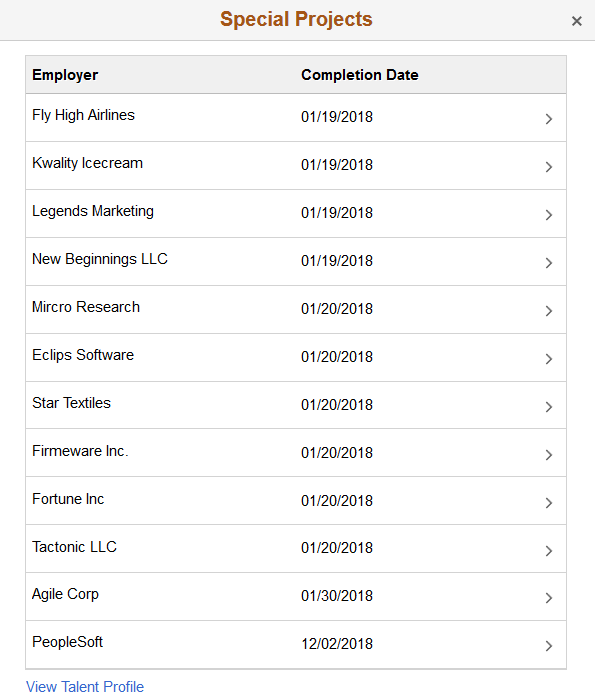
Task: Open Mircro Research row chevron
Action: (x=549, y=311)
